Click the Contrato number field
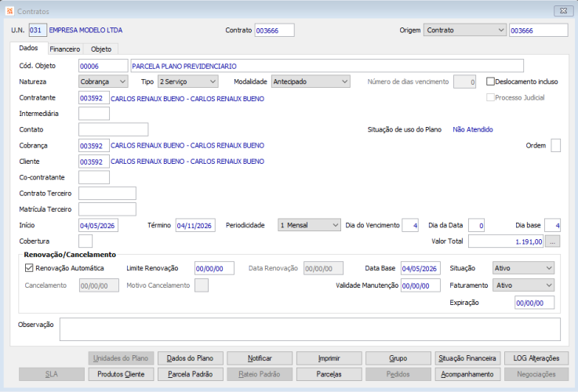 274,31
